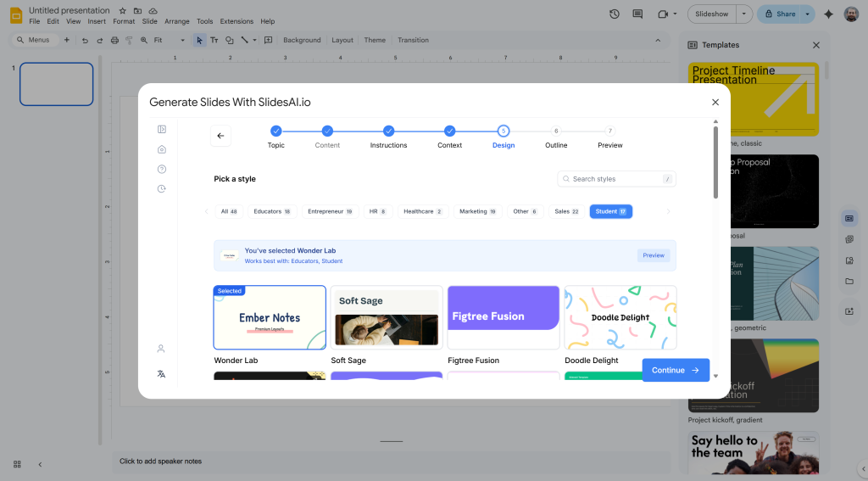
Task: Click the undo toolbar icon
Action: click(85, 40)
